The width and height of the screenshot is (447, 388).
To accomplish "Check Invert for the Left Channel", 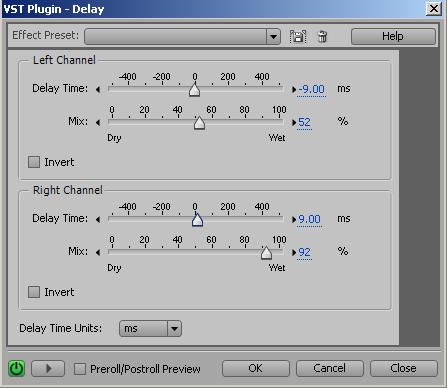I will 34,162.
